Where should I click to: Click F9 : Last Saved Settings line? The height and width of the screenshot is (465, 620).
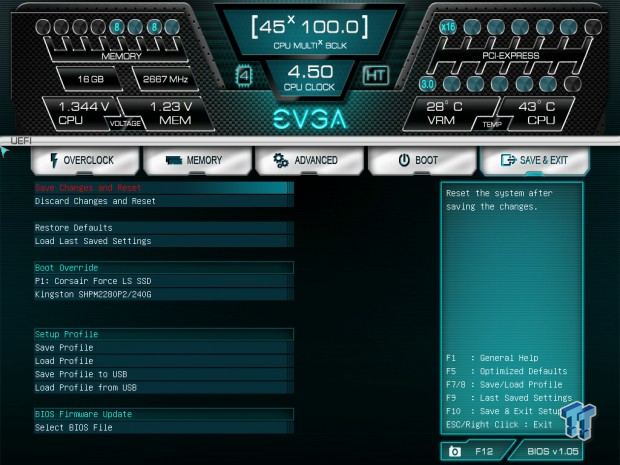tap(509, 398)
